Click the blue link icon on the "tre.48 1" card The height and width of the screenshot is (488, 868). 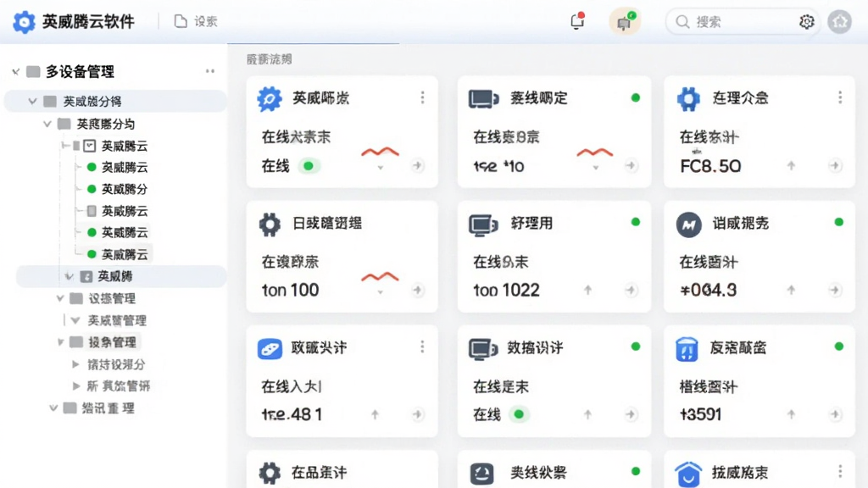pyautogui.click(x=270, y=349)
